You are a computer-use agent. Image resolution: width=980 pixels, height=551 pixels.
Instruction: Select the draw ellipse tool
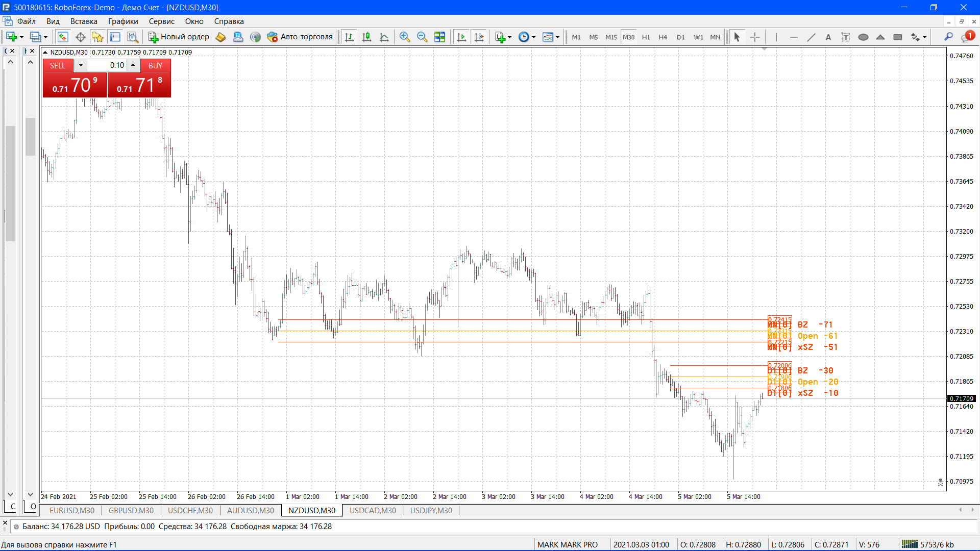coord(863,37)
